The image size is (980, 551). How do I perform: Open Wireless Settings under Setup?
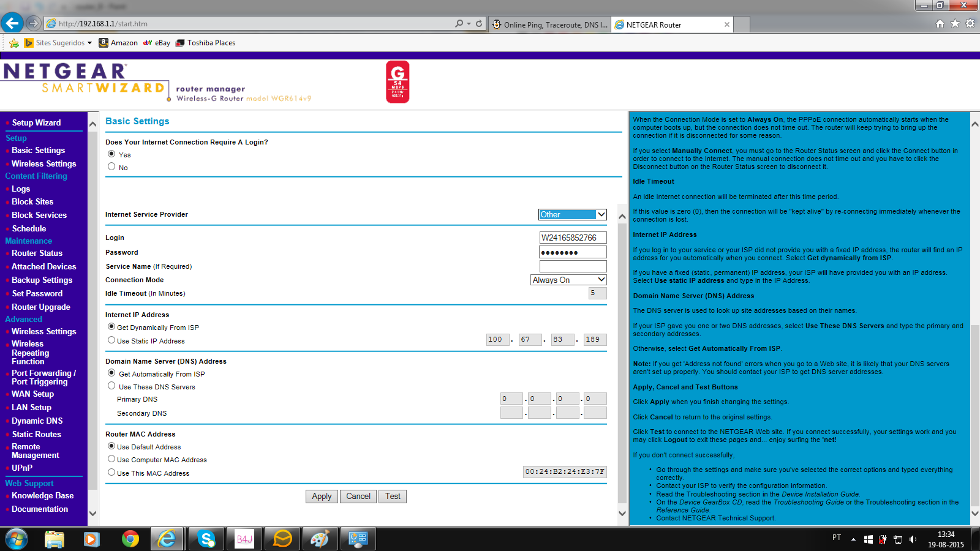44,163
